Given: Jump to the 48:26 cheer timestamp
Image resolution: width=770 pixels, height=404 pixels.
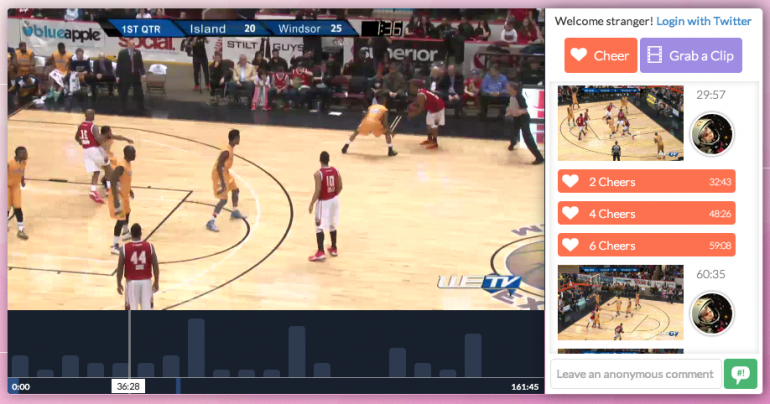Looking at the screenshot, I should [720, 214].
